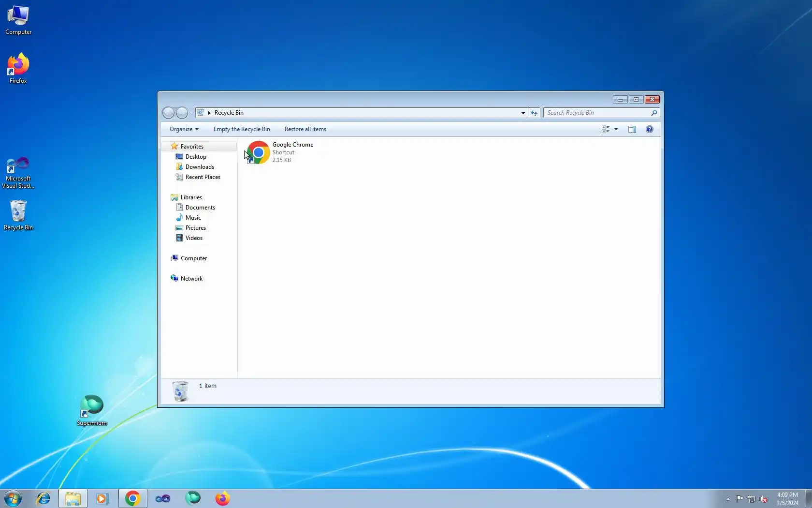Select Favorites in navigation pane
Viewport: 812px width, 508px height.
click(192, 146)
